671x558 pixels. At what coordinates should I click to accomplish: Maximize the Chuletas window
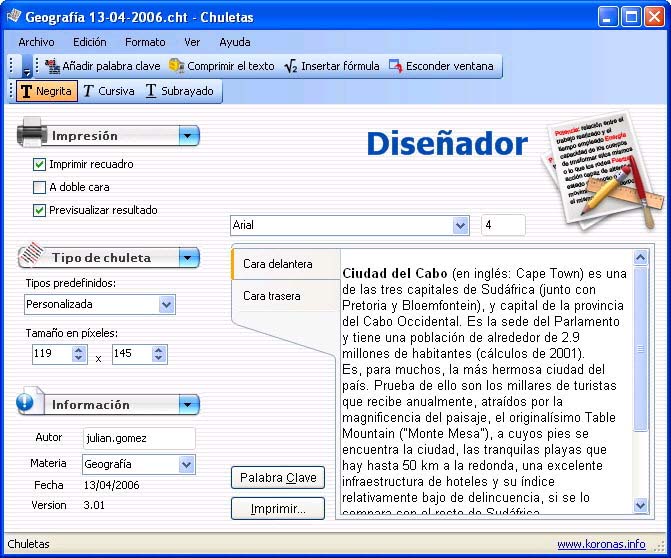coord(631,17)
